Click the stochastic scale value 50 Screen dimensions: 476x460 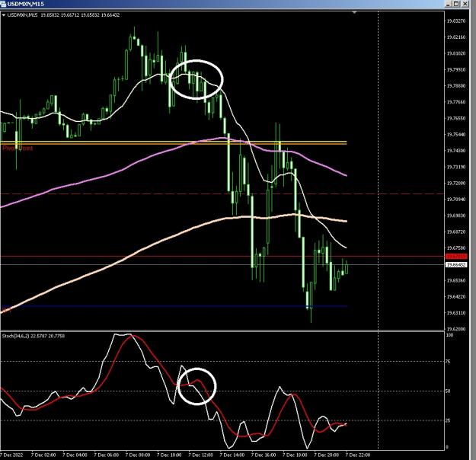point(448,391)
